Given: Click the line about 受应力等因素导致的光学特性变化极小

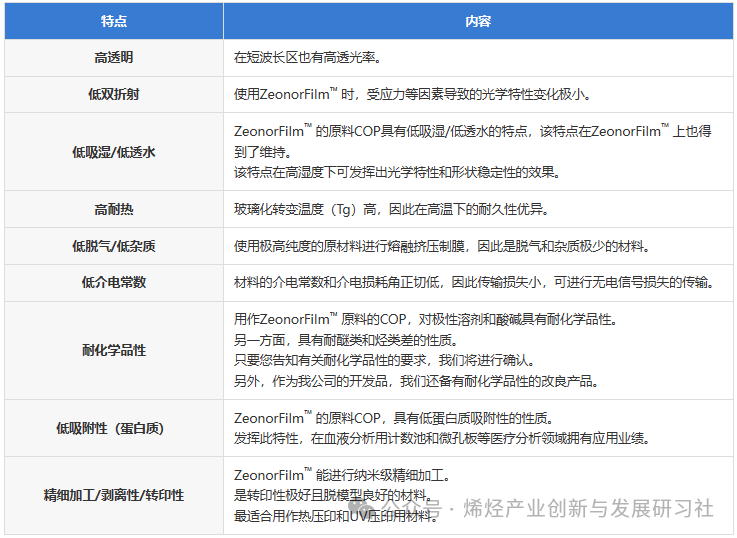Looking at the screenshot, I should pos(412,94).
